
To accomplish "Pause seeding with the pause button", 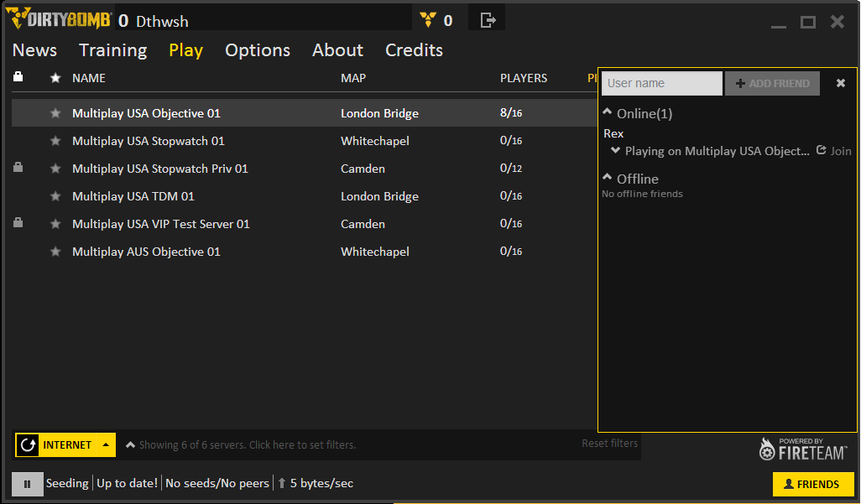I will (28, 484).
